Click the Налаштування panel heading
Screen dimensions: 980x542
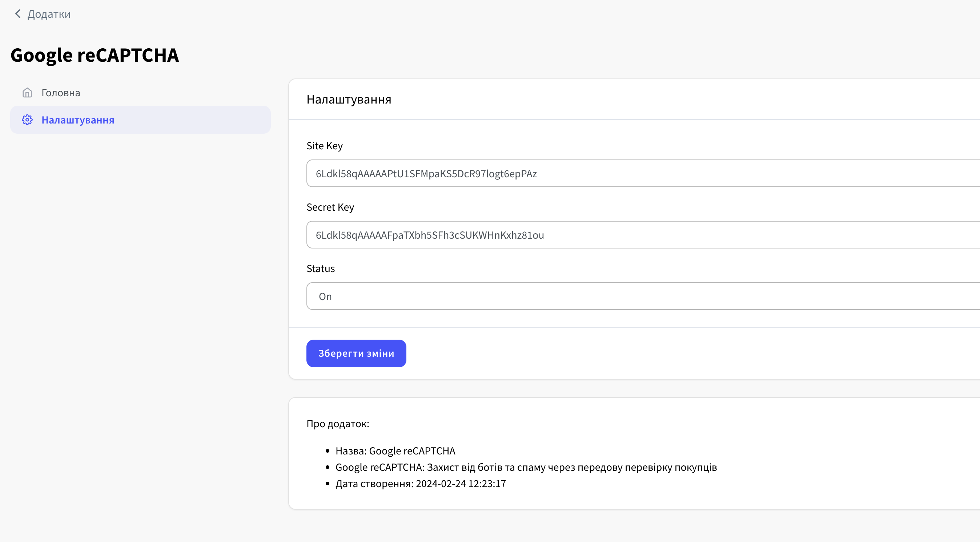[349, 100]
